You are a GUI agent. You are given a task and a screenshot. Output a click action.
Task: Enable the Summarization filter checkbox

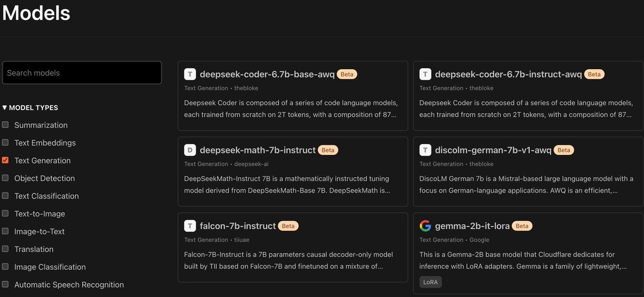pos(5,125)
